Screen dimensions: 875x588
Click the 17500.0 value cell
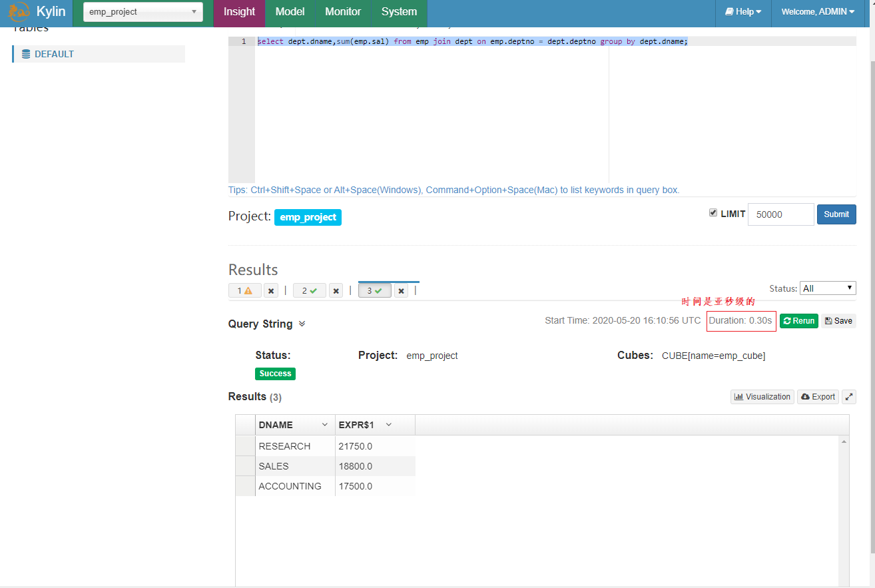click(375, 486)
